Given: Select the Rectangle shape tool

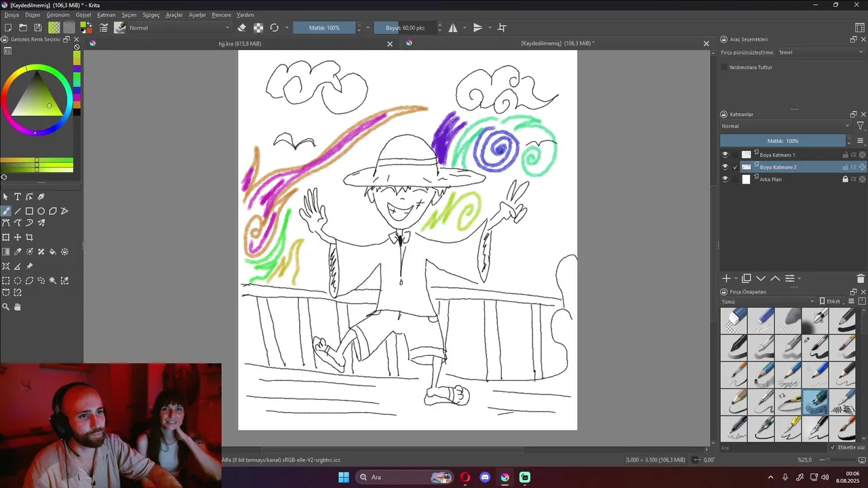Looking at the screenshot, I should click(x=29, y=211).
